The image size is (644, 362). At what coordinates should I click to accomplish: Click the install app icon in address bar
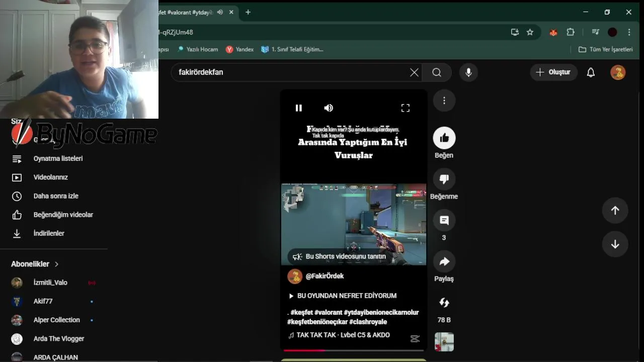(x=515, y=32)
